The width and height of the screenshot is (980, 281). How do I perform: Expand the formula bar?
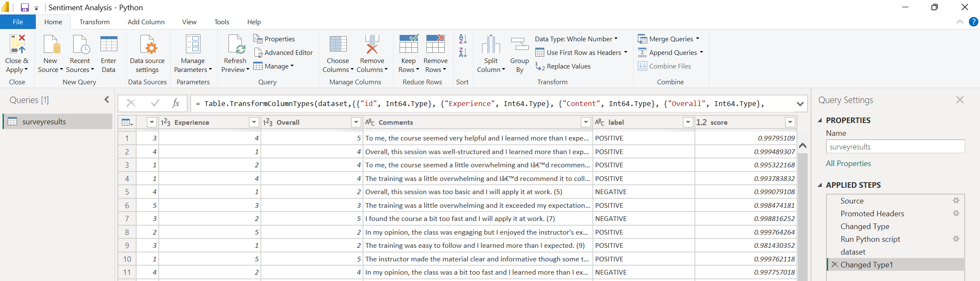800,103
